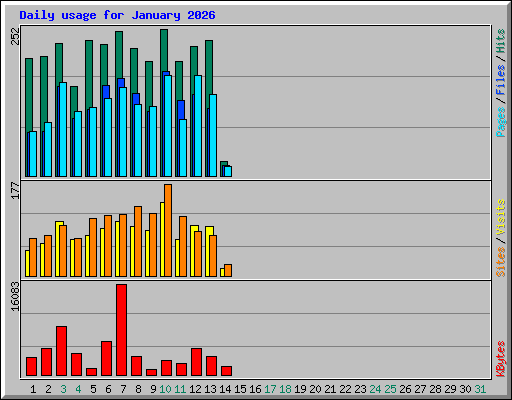The width and height of the screenshot is (512, 400).
Task: Click day 7 on the axis
Action: [x=123, y=389]
